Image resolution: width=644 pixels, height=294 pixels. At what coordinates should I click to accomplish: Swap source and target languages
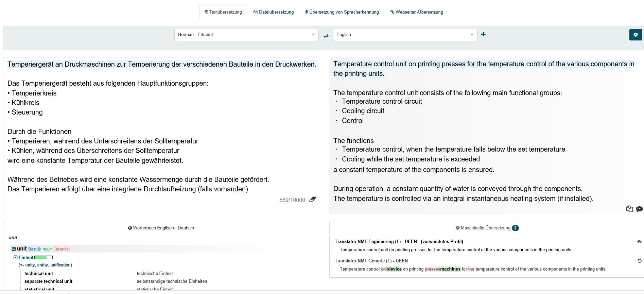[326, 35]
